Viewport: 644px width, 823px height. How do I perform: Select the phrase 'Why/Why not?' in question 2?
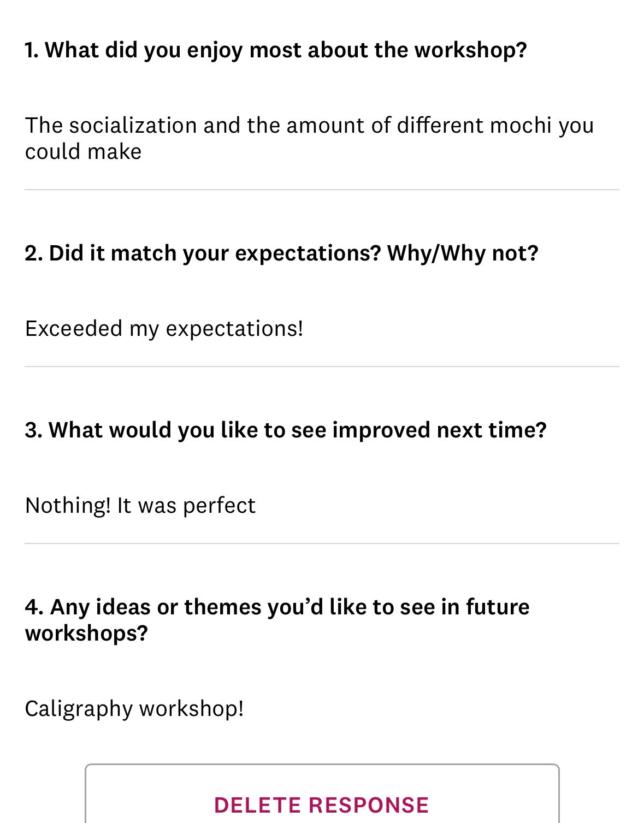coord(463,252)
